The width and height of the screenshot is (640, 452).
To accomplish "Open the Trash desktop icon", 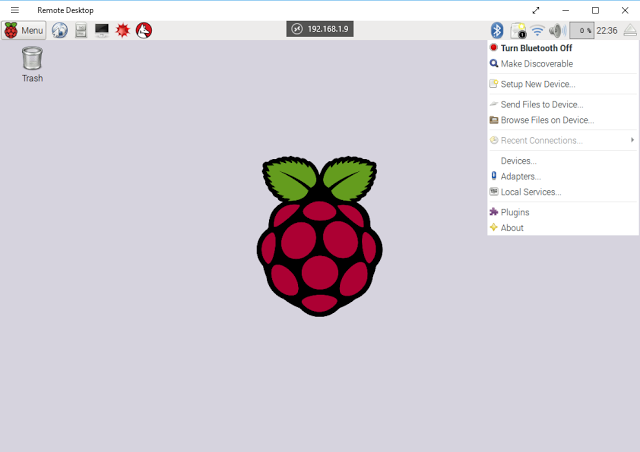I will pos(32,64).
